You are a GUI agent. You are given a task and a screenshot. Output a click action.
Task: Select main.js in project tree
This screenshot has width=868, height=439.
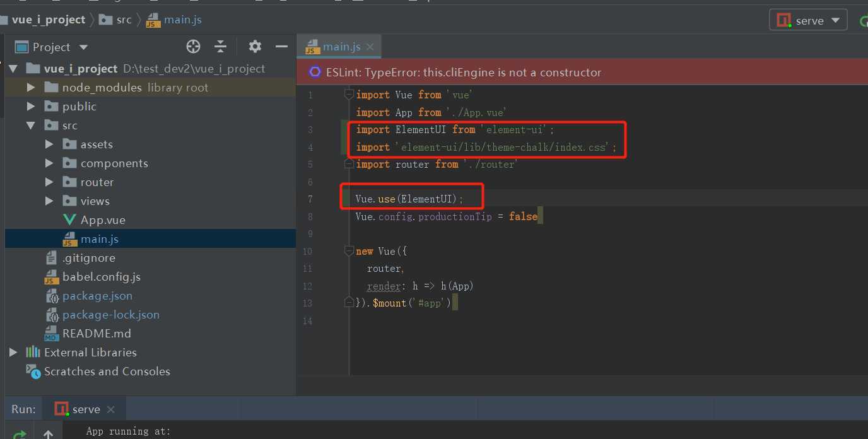click(100, 239)
